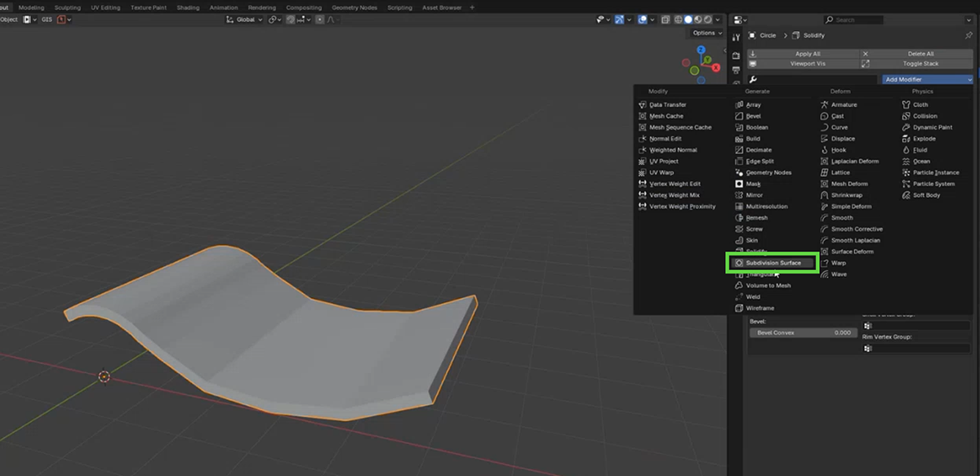Expand the viewport Options dropdown
The image size is (980, 476).
(706, 33)
